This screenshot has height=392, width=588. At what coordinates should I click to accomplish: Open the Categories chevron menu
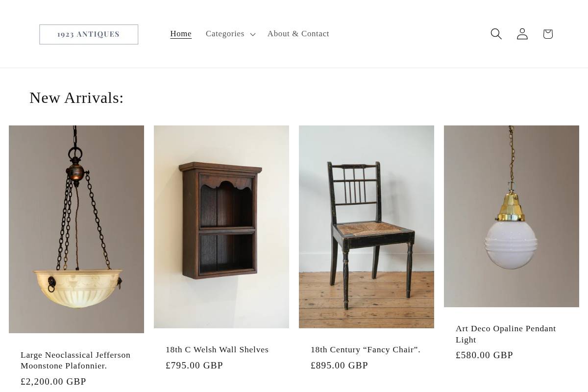coord(252,34)
